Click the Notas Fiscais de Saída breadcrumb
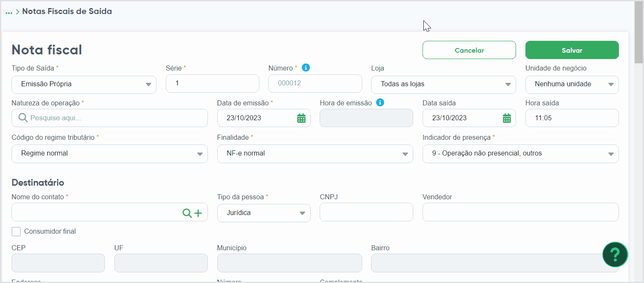The height and width of the screenshot is (283, 644). point(67,11)
